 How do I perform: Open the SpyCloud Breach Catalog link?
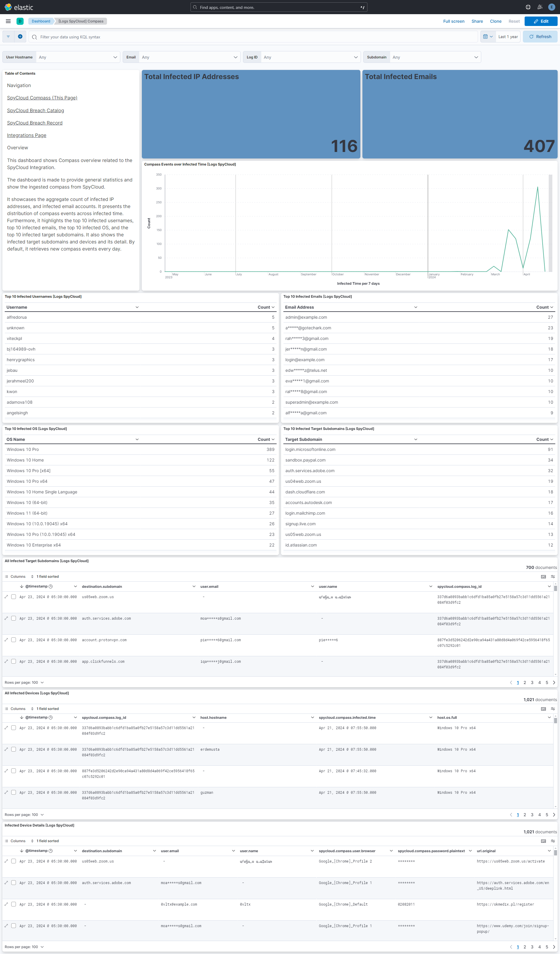tap(35, 110)
